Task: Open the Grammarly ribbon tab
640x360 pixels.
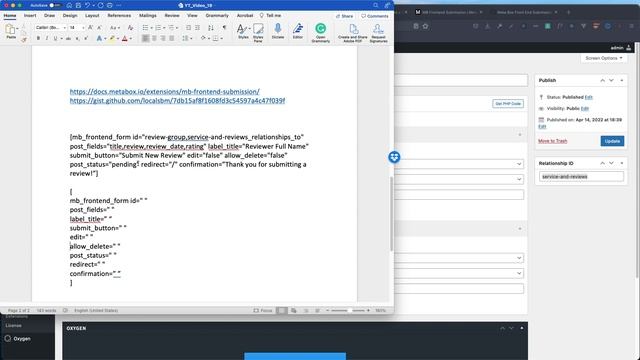Action: [x=217, y=16]
